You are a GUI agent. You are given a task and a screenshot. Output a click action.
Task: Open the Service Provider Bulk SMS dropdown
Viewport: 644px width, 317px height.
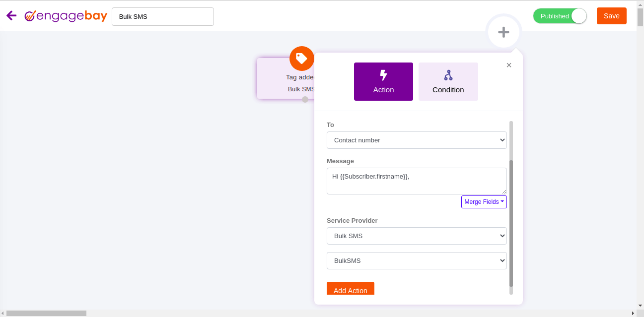[417, 236]
